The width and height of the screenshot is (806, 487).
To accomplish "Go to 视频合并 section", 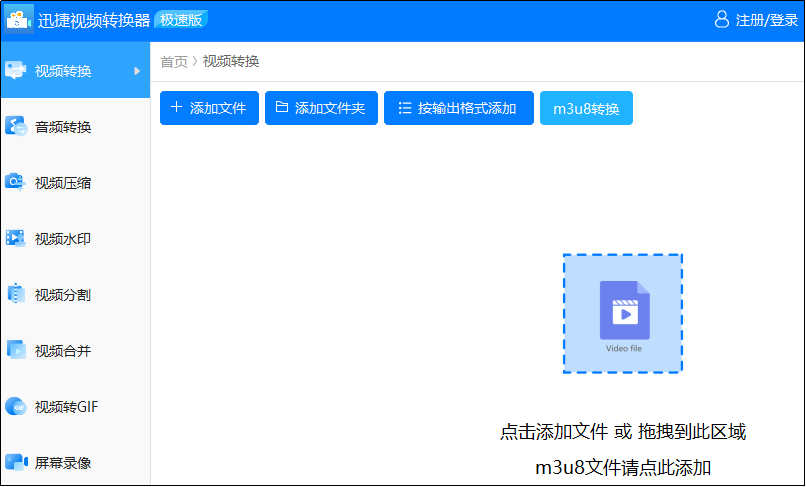I will pyautogui.click(x=76, y=351).
